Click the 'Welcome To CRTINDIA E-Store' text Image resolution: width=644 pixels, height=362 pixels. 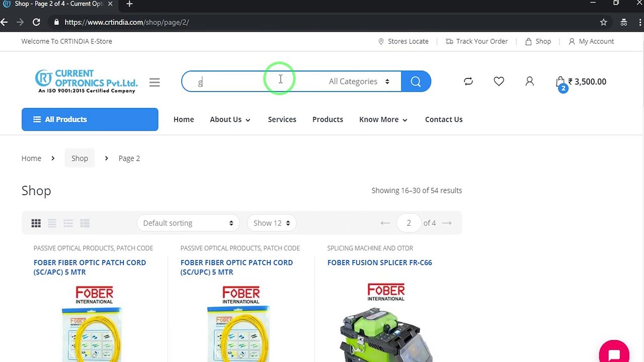click(x=67, y=41)
